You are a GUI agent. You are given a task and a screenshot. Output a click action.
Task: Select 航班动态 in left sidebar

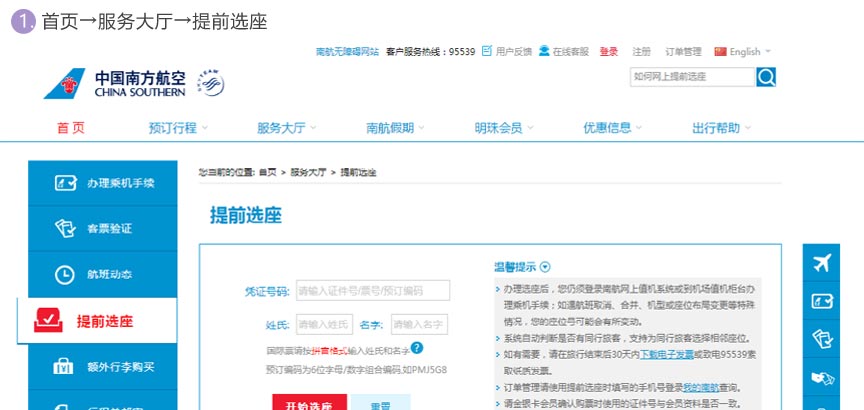[97, 274]
